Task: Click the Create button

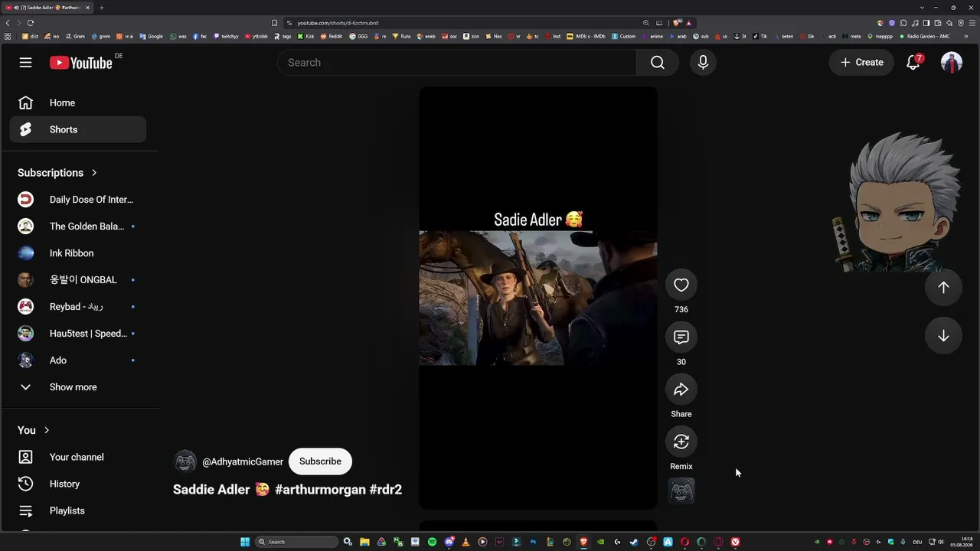Action: click(861, 63)
